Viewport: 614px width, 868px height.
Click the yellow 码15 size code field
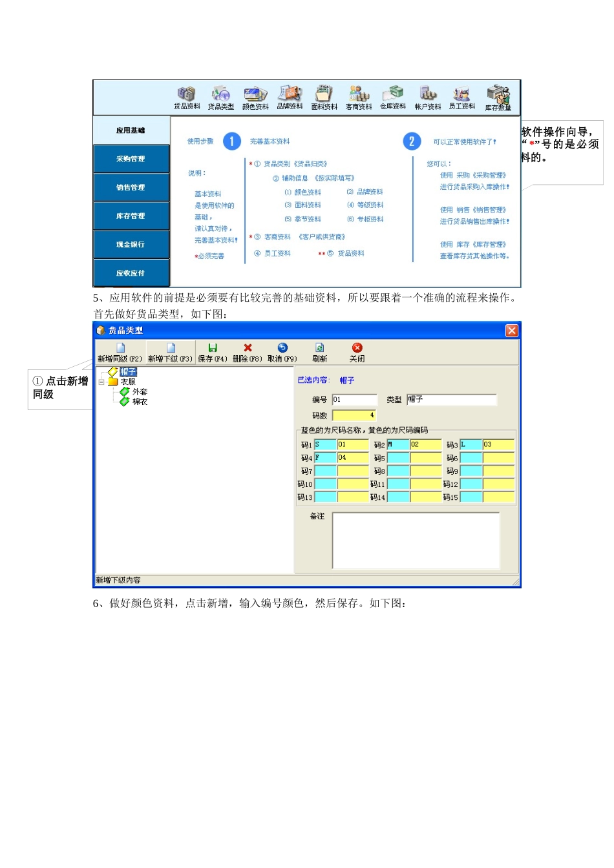coord(499,497)
